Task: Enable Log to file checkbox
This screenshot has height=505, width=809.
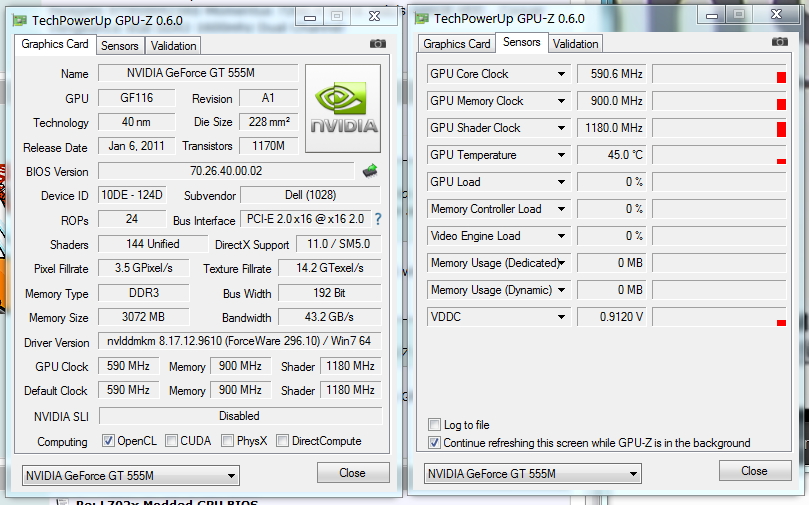Action: point(434,425)
